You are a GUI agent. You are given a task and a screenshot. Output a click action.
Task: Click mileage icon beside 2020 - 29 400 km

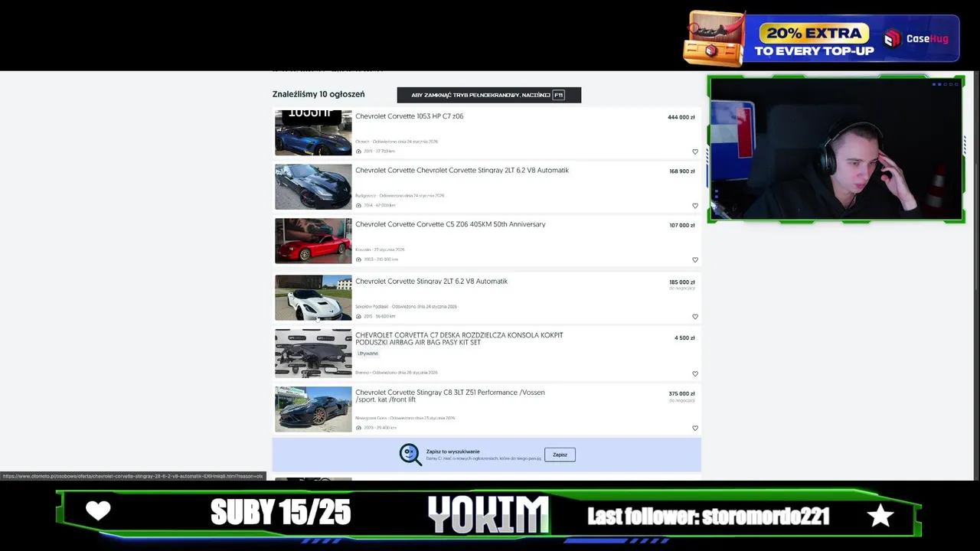click(358, 428)
